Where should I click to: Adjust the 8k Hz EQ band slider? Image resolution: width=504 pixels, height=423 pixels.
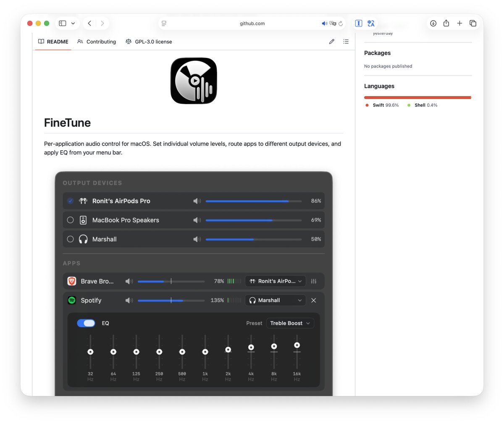(x=274, y=352)
